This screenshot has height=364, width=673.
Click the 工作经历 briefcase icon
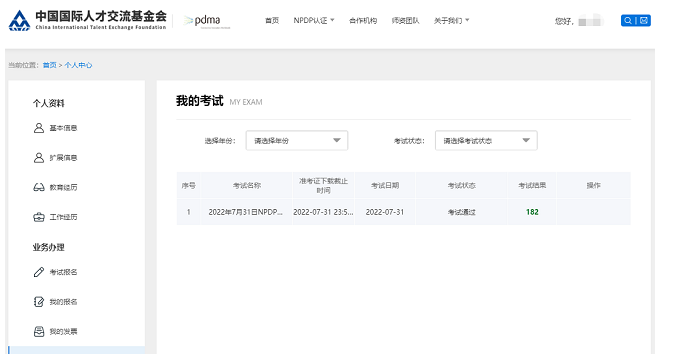[x=39, y=217]
